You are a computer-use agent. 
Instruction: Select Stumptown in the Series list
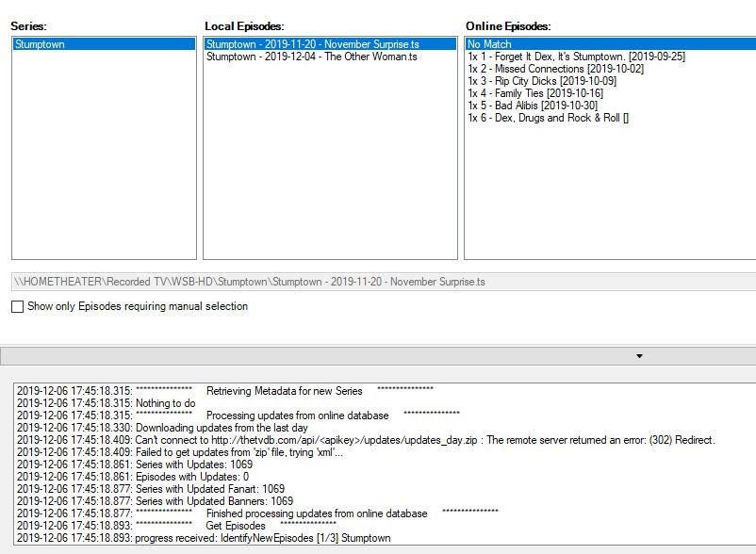pyautogui.click(x=41, y=44)
